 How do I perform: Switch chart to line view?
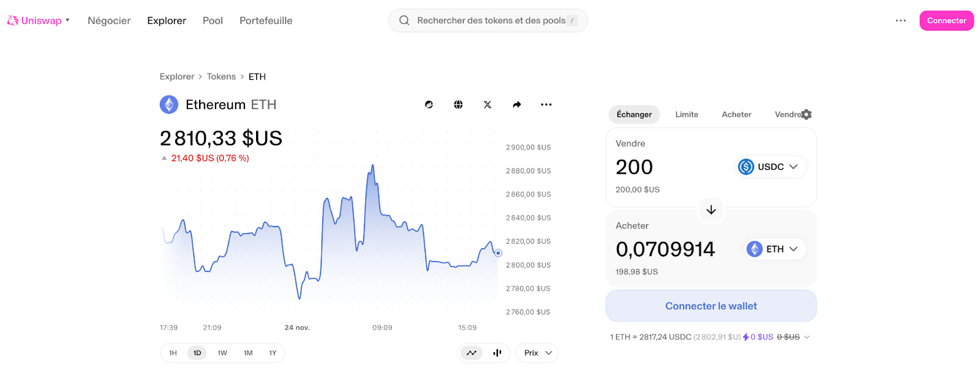[x=471, y=353]
